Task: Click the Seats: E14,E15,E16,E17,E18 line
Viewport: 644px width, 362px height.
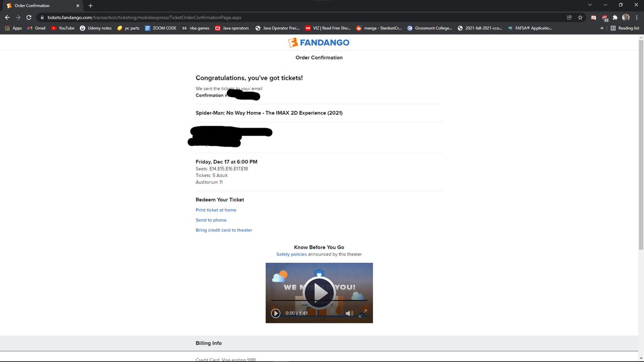Action: point(222,169)
